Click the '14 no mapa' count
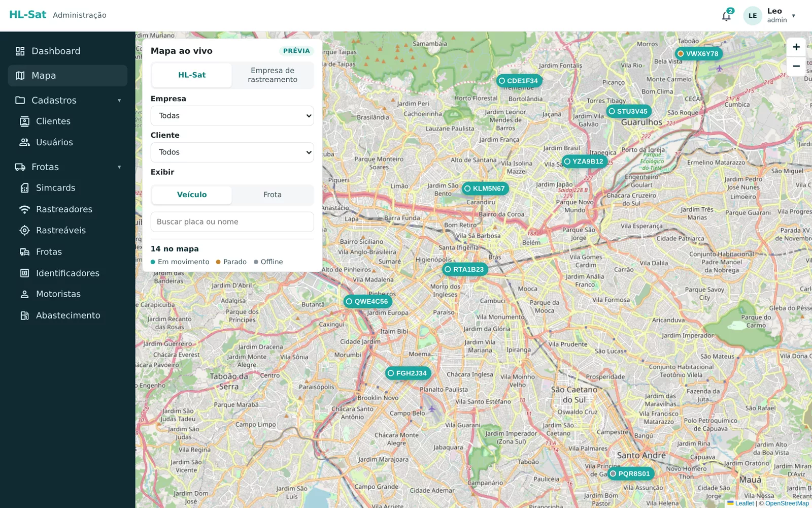This screenshot has width=812, height=508. point(175,249)
